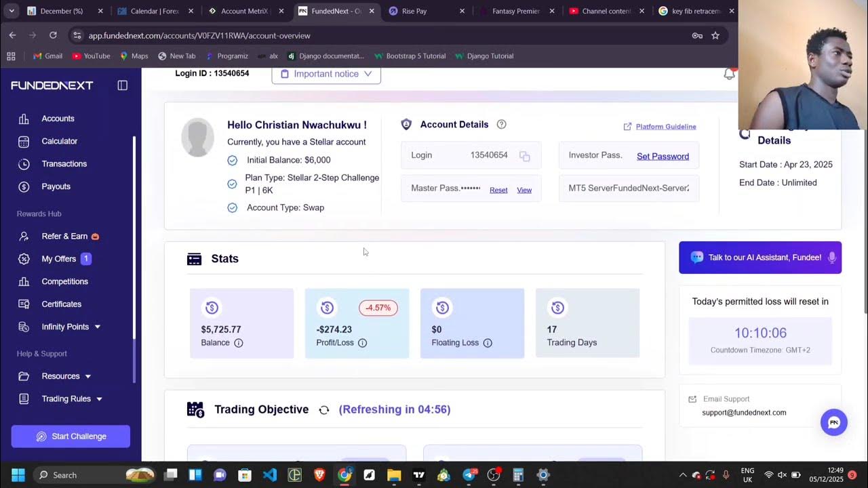The width and height of the screenshot is (868, 488).
Task: Click Set Password link
Action: (663, 156)
